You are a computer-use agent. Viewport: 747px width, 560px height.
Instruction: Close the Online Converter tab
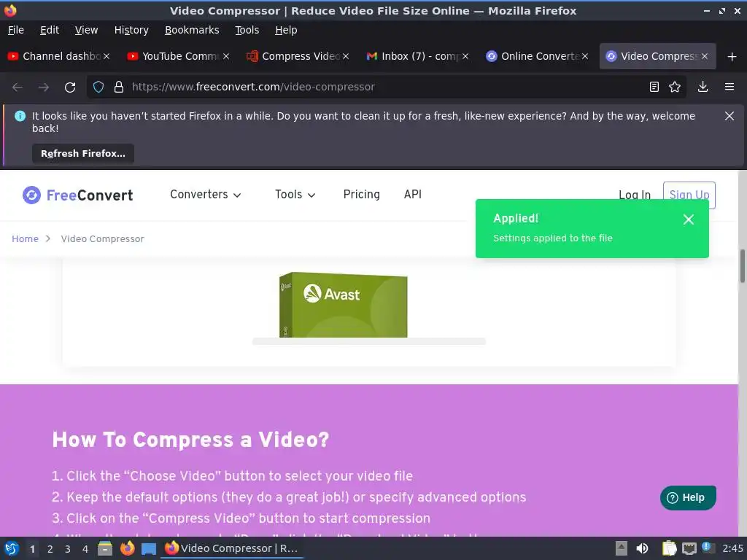tap(585, 56)
